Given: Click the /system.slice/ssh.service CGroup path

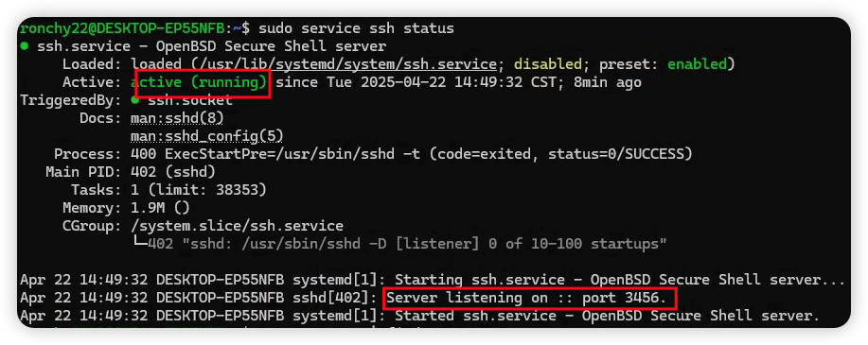Looking at the screenshot, I should pos(237,226).
